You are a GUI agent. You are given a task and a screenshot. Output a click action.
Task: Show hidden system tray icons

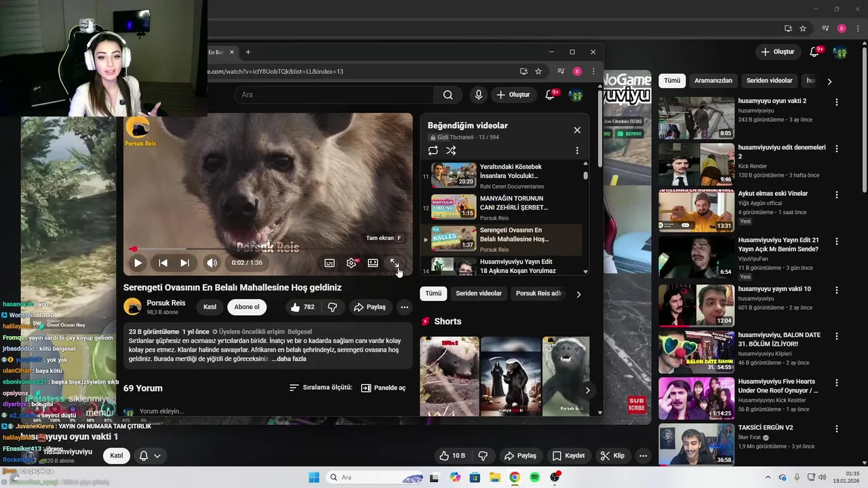pyautogui.click(x=768, y=477)
